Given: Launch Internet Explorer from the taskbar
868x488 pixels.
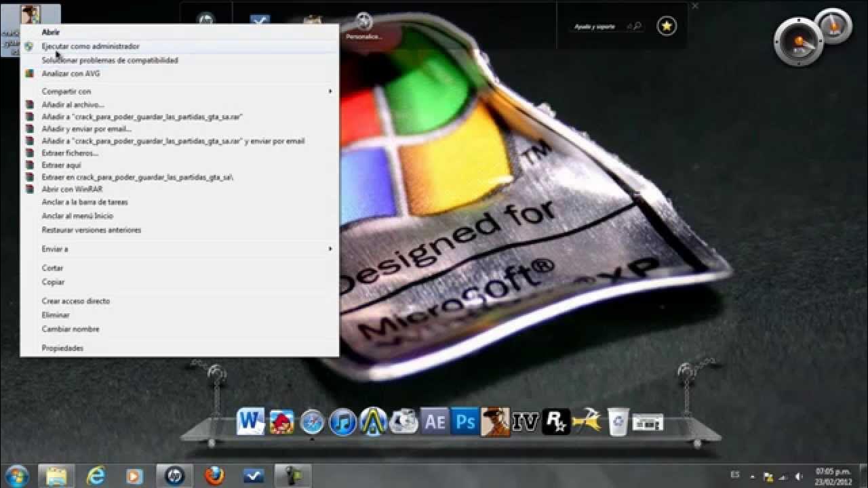Looking at the screenshot, I should [x=96, y=476].
